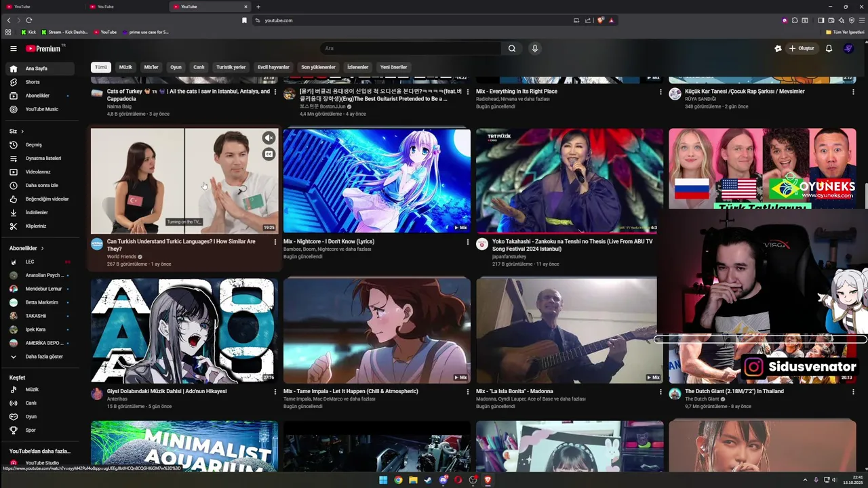The image size is (868, 488).
Task: Open the notifications bell
Action: coord(829,48)
